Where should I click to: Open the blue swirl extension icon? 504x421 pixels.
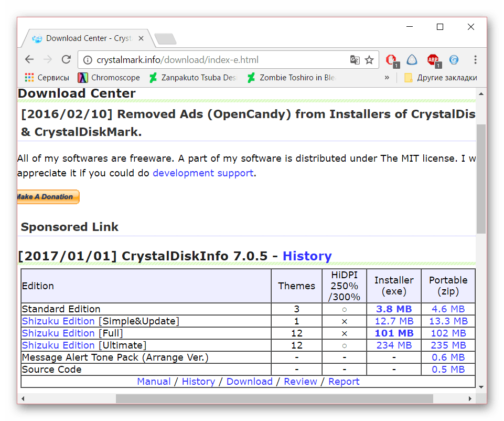coord(454,60)
